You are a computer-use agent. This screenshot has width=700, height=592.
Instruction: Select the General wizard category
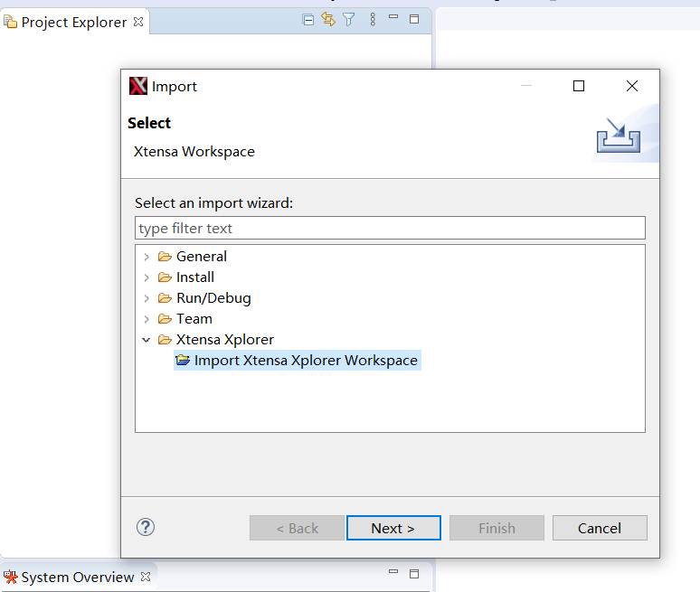point(202,257)
